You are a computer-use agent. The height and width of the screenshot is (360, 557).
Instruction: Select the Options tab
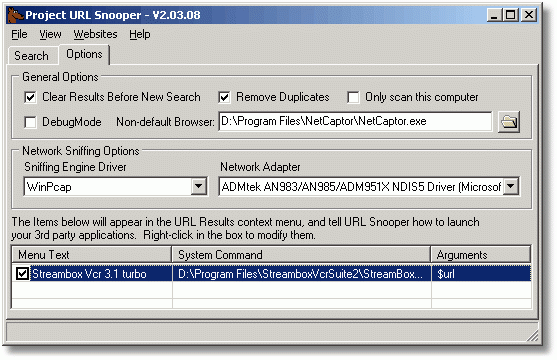(84, 54)
